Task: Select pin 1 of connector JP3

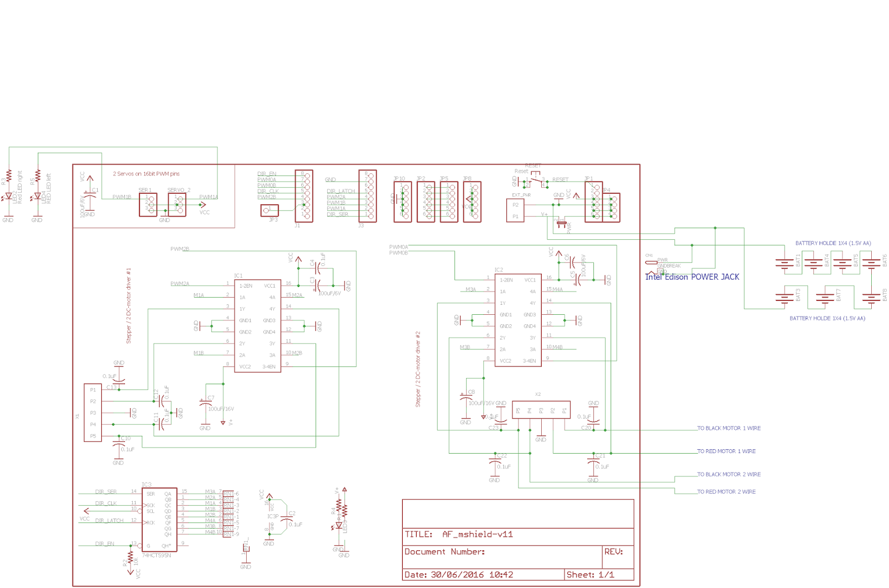Action: [x=266, y=210]
